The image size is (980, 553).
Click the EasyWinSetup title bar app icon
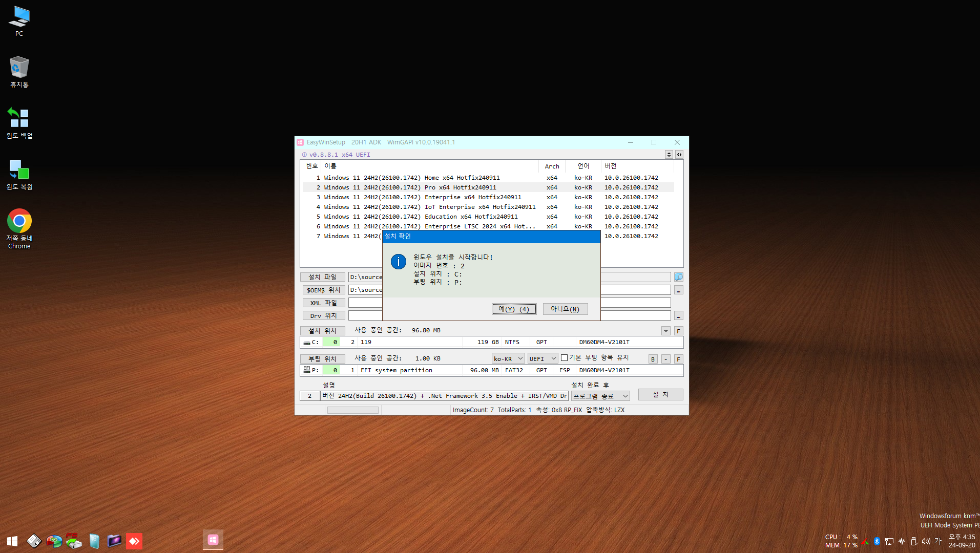click(x=301, y=142)
